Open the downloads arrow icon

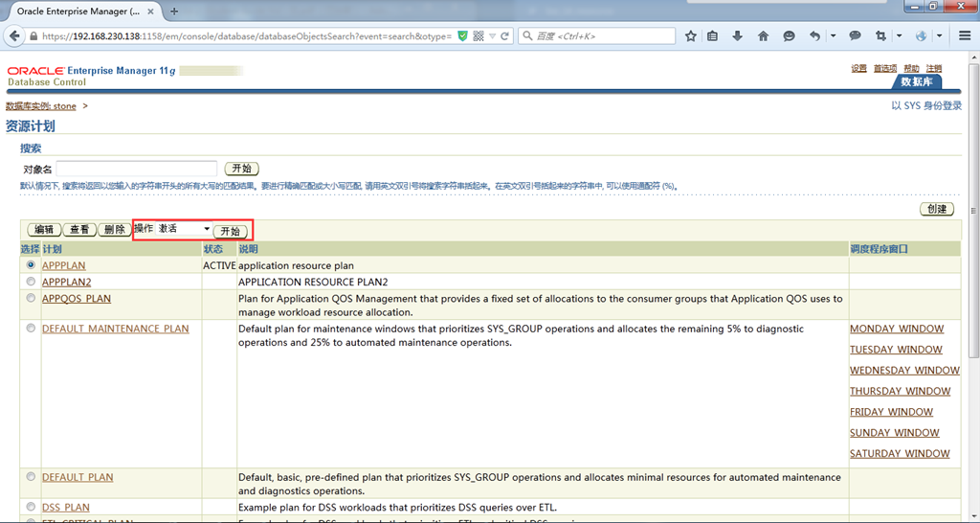738,36
